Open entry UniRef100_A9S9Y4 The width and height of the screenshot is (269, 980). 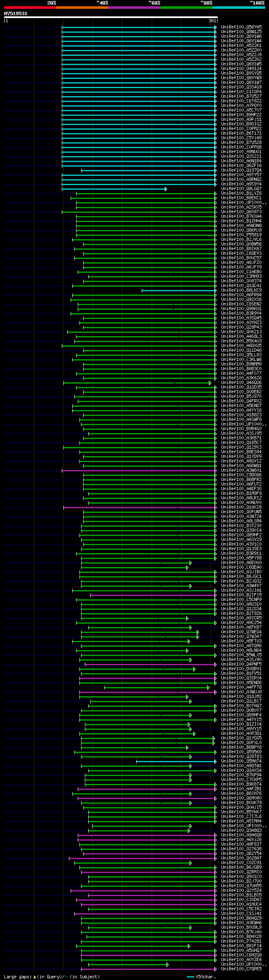tap(241, 184)
